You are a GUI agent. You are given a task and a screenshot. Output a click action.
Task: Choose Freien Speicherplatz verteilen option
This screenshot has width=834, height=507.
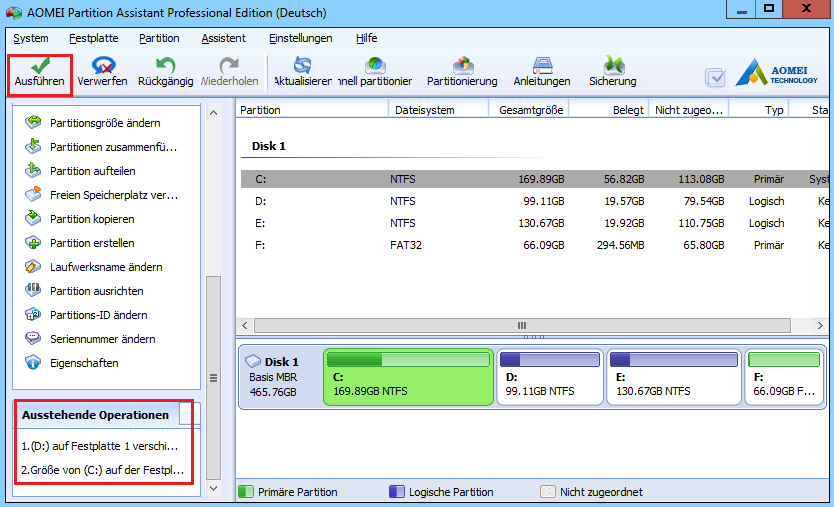114,195
